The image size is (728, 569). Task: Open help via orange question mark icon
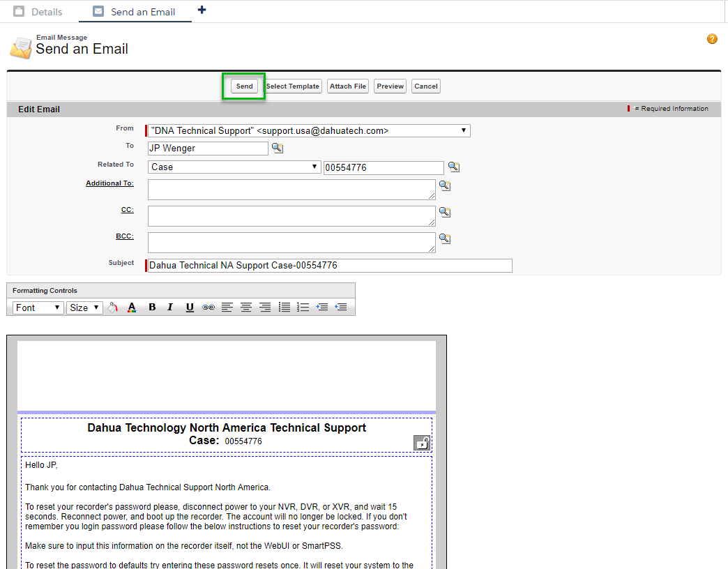tap(712, 39)
